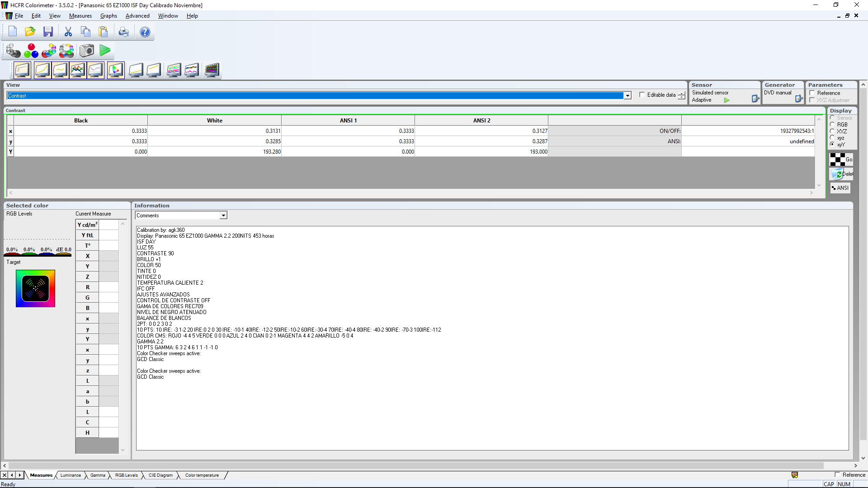Click the gray scale measure icon
Image resolution: width=868 pixels, height=488 pixels.
(x=13, y=51)
